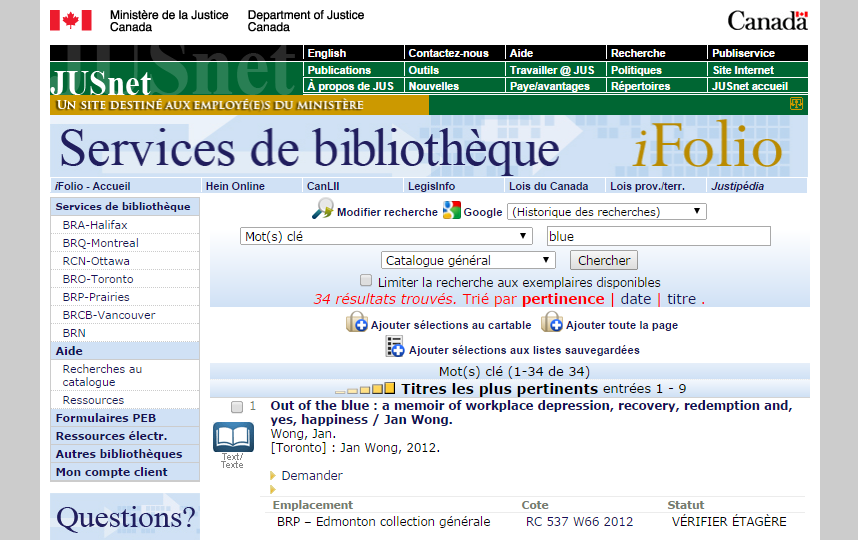The image size is (858, 540).
Task: Open the Catalogue général dropdown
Action: click(468, 260)
